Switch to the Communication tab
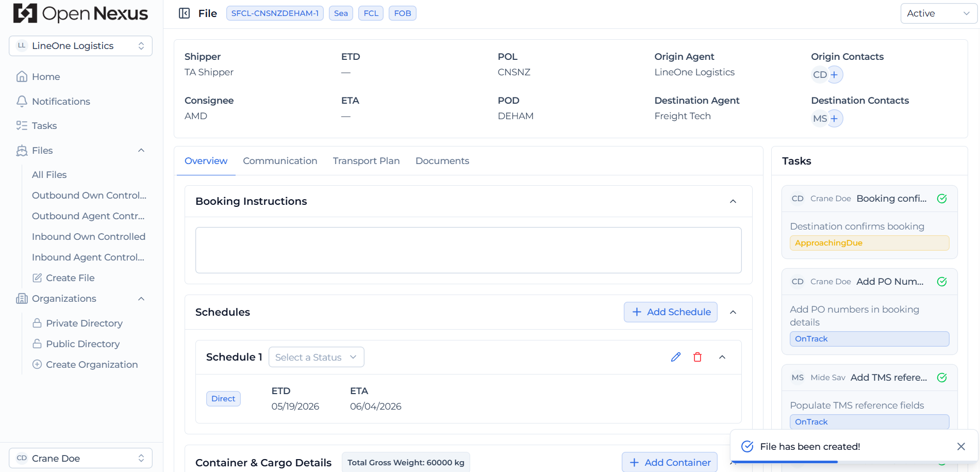Image resolution: width=980 pixels, height=472 pixels. point(280,161)
